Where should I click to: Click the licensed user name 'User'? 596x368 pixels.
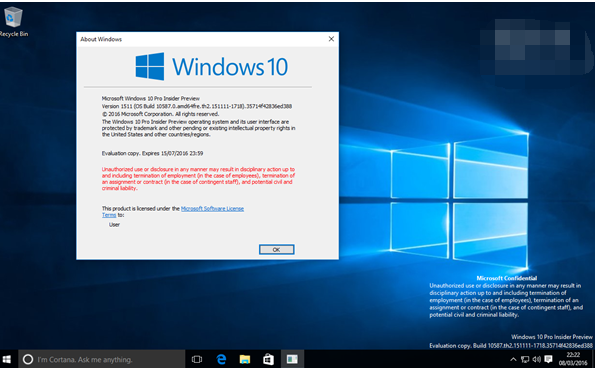[114, 225]
